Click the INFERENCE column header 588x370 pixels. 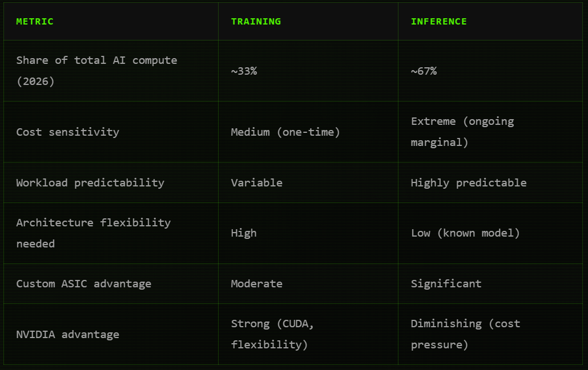point(439,22)
